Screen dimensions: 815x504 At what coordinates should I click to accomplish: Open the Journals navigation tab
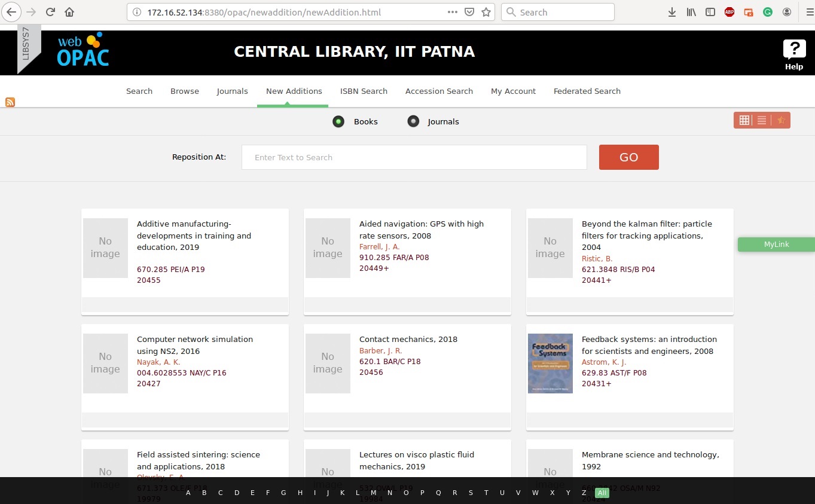coord(233,91)
